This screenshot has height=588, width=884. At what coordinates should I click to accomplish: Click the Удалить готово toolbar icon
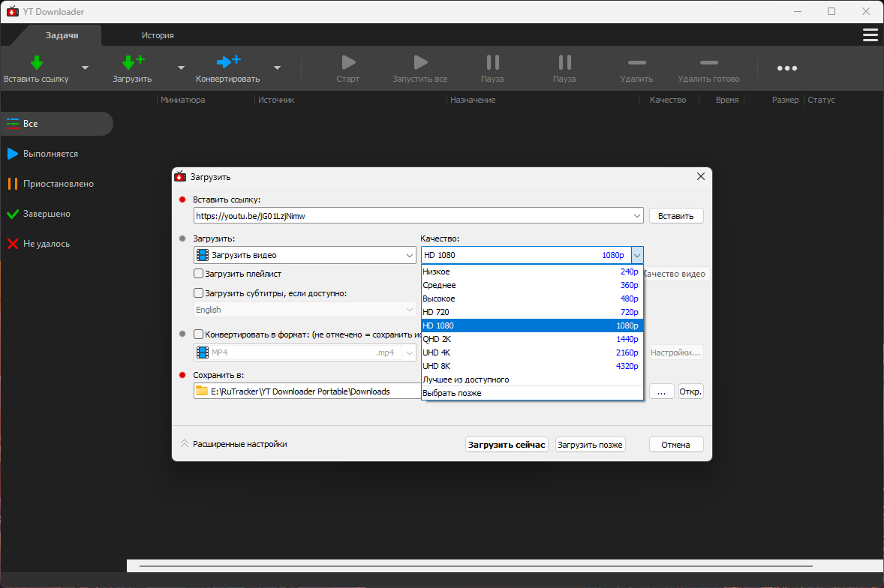coord(708,62)
